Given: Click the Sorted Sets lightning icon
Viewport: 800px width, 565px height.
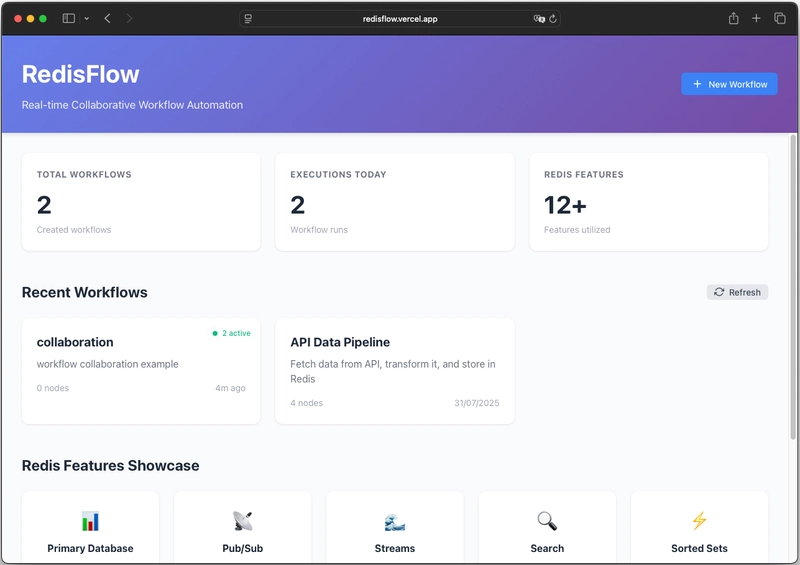Looking at the screenshot, I should pos(699,521).
